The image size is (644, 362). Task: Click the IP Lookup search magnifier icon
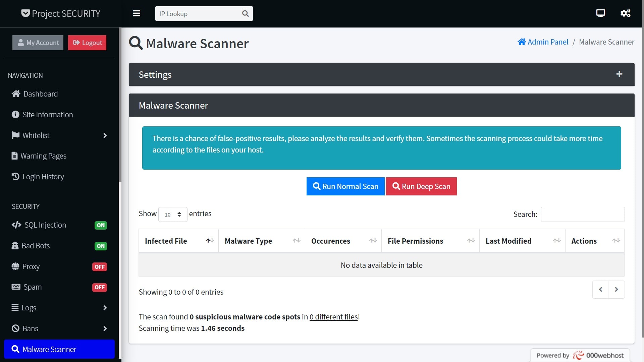tap(245, 13)
